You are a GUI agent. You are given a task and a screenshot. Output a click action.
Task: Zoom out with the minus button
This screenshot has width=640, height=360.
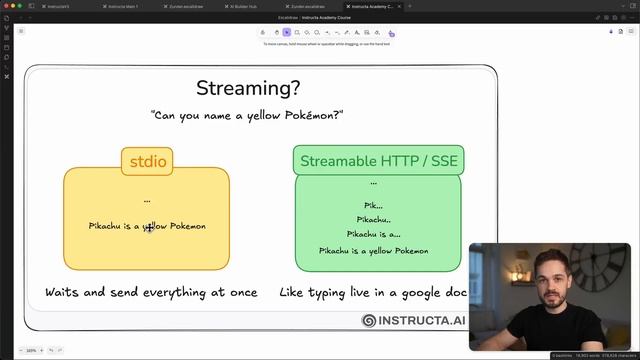21,350
